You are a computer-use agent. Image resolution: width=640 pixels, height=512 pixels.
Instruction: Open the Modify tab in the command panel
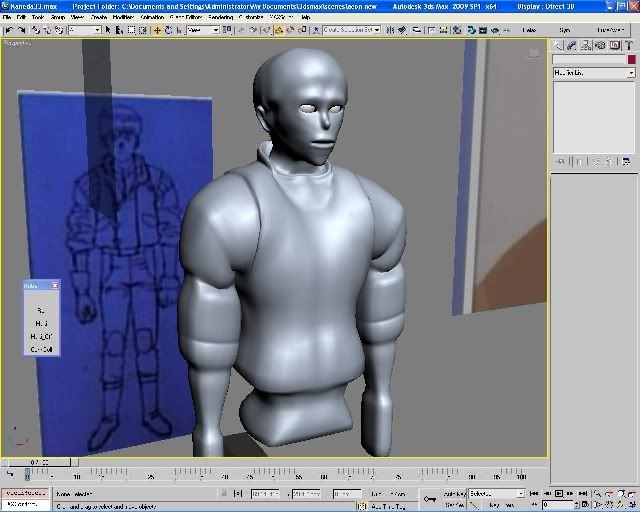click(x=570, y=45)
